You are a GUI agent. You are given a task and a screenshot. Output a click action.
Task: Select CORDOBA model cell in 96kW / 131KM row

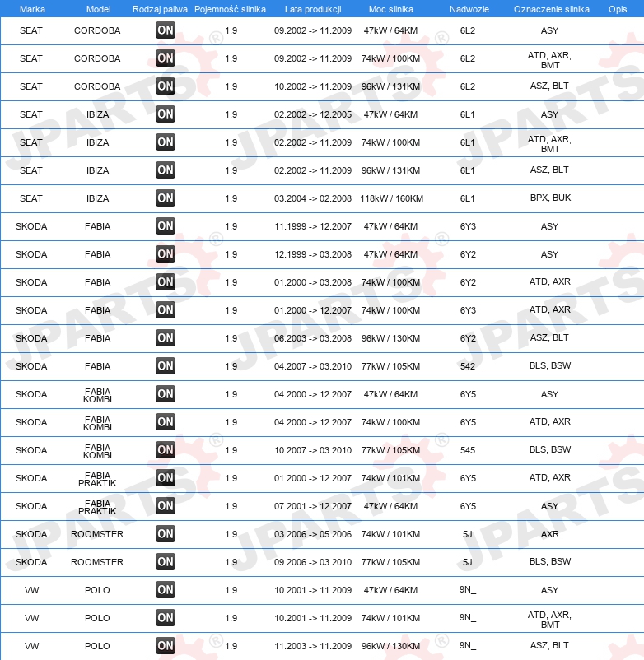pos(97,86)
